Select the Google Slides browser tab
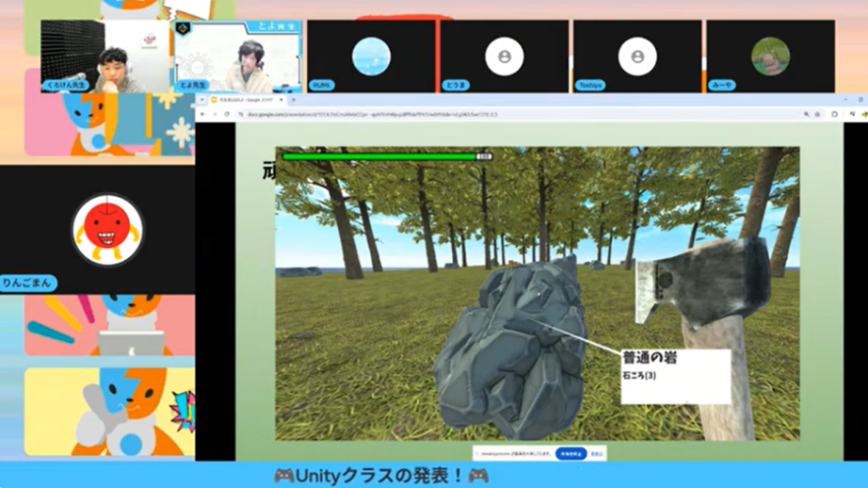 246,100
